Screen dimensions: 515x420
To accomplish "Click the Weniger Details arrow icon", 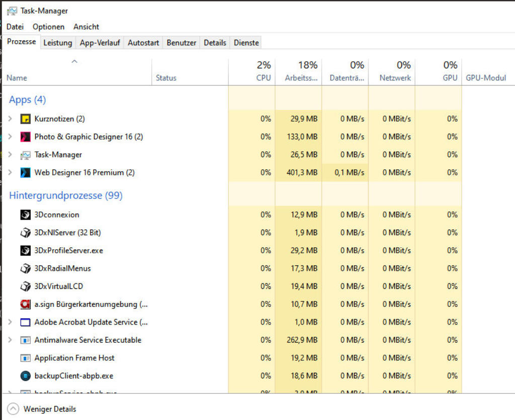I will (13, 409).
